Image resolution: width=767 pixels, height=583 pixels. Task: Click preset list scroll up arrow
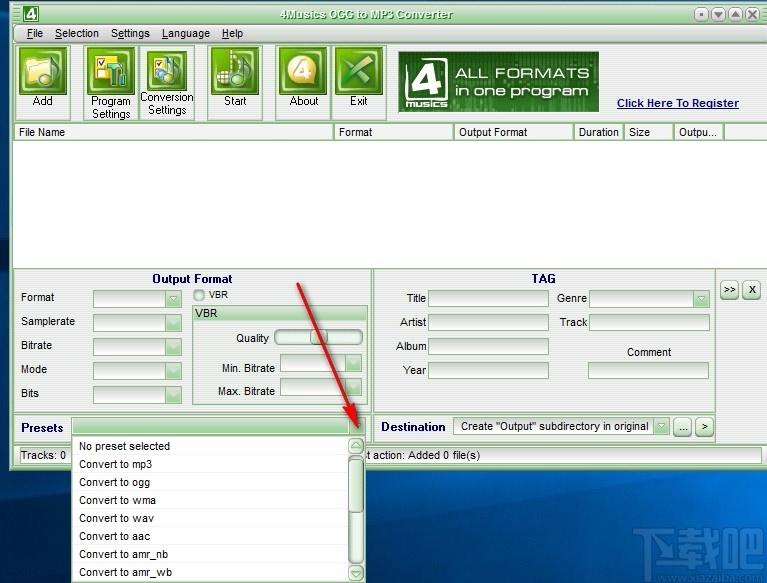(356, 446)
